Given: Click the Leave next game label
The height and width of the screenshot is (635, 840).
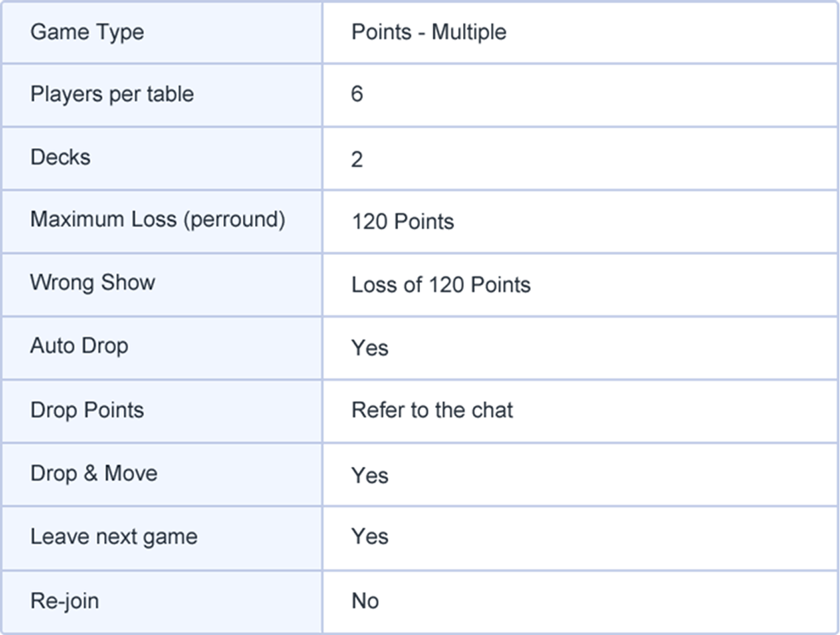Looking at the screenshot, I should [x=114, y=537].
